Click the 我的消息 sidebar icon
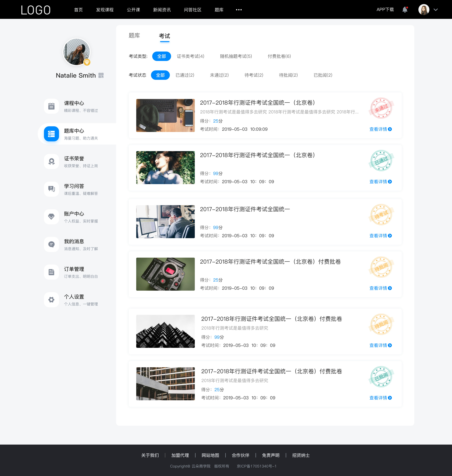Screen dimensions: 452x476 [51, 244]
